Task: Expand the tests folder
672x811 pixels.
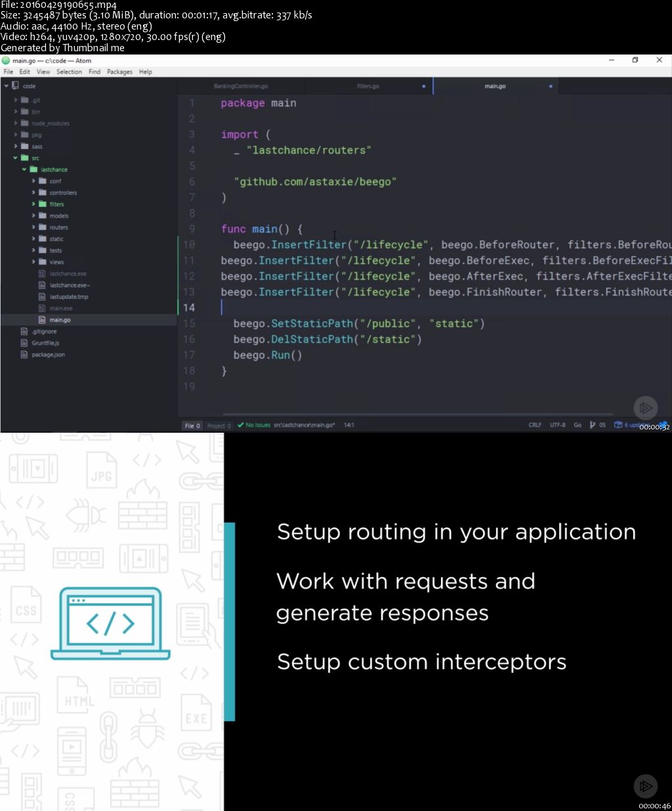Action: pos(33,250)
